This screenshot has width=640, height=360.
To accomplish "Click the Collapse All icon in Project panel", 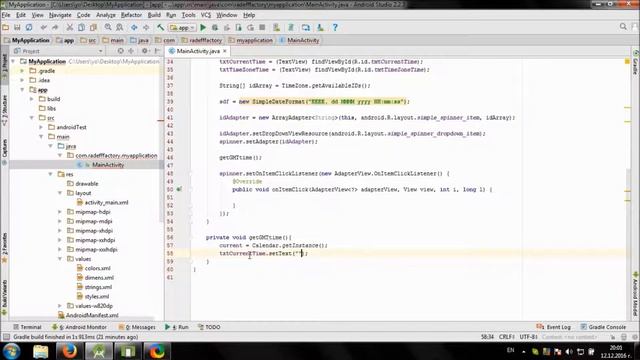I will tap(131, 51).
